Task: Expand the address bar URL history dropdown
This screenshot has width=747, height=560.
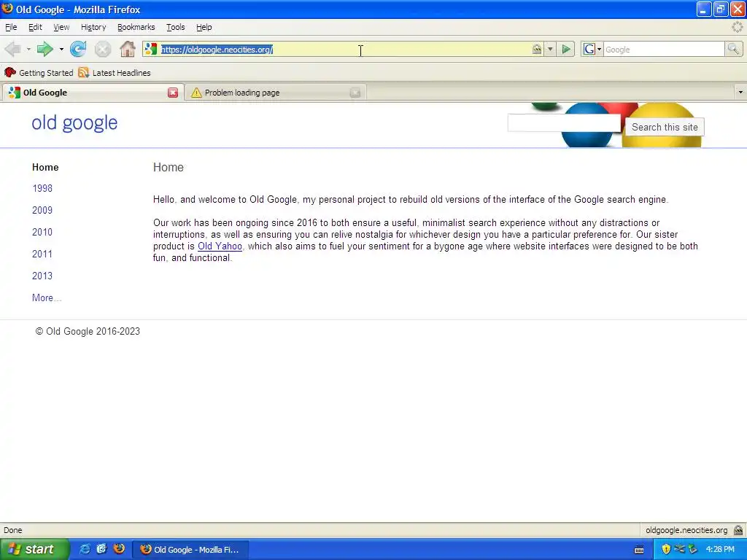Action: click(550, 49)
